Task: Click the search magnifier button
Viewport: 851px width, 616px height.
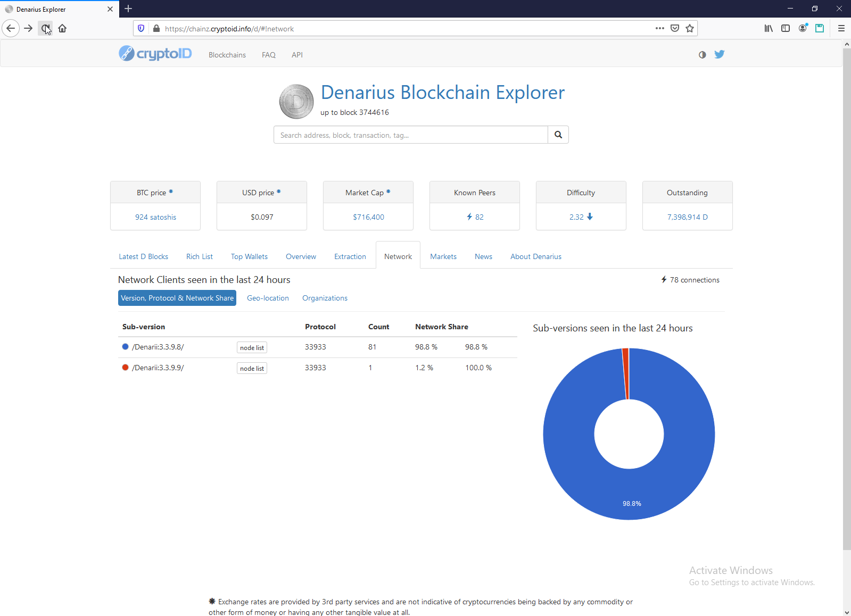Action: (558, 135)
